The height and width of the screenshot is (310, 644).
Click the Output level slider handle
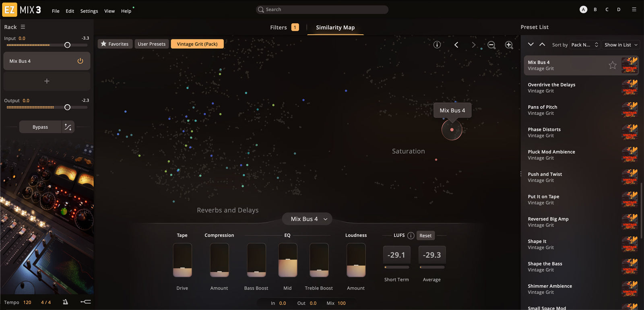click(68, 107)
